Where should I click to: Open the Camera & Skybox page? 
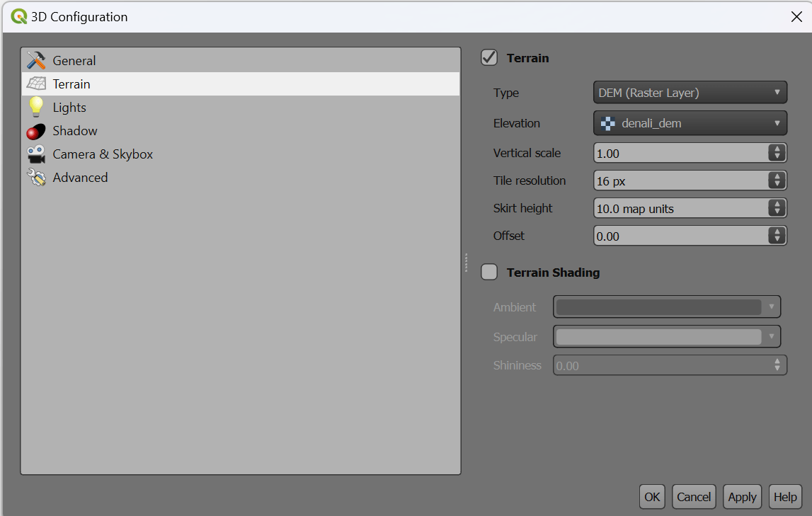[103, 154]
